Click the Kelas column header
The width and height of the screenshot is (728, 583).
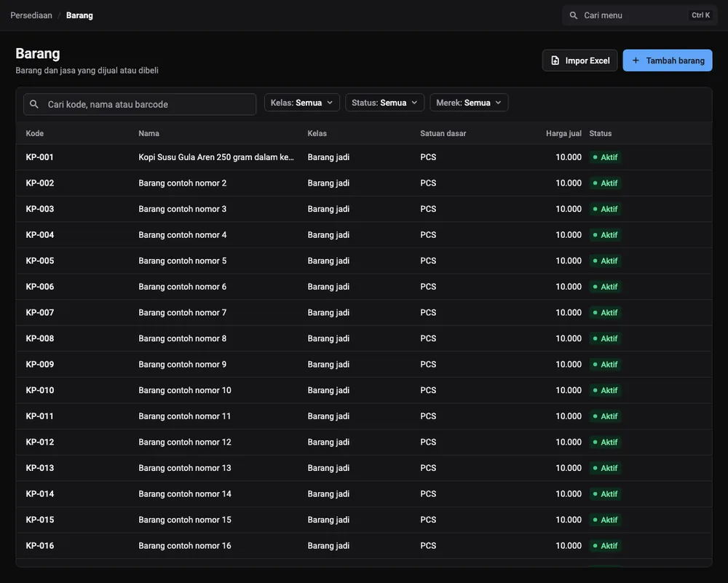click(317, 133)
